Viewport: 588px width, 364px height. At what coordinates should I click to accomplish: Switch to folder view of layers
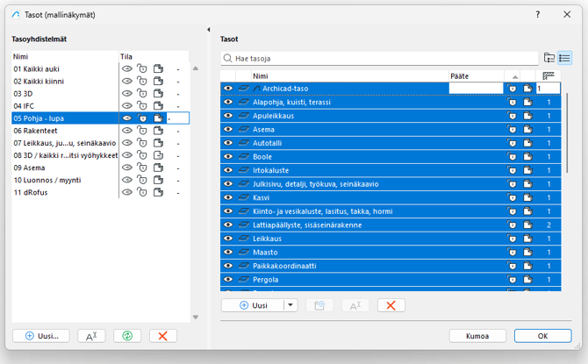(549, 58)
